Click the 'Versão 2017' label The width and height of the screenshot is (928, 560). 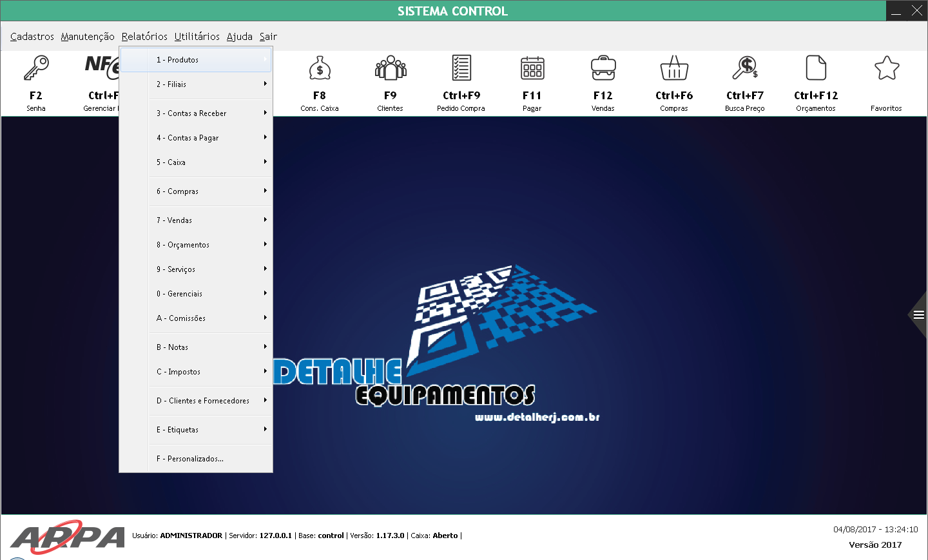point(875,545)
